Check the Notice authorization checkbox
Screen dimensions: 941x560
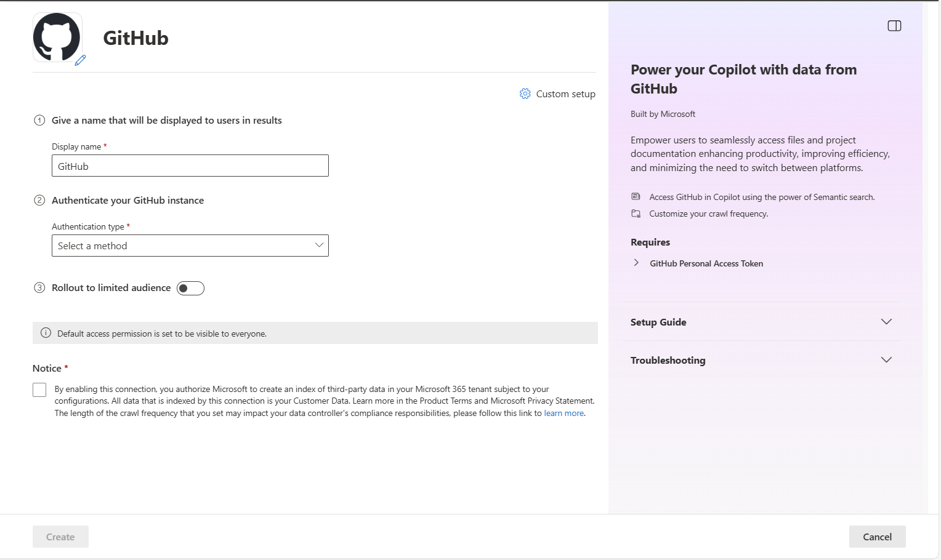[39, 389]
